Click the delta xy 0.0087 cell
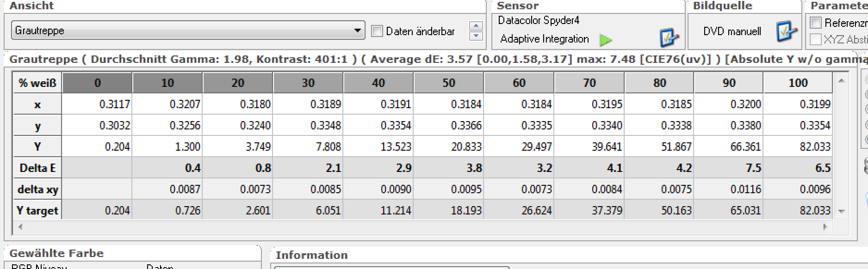Viewport: 868px width, 269px height. pyautogui.click(x=167, y=189)
